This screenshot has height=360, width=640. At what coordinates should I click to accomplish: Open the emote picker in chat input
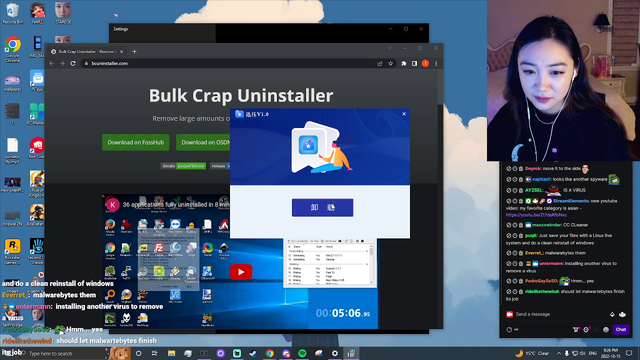pyautogui.click(x=622, y=314)
